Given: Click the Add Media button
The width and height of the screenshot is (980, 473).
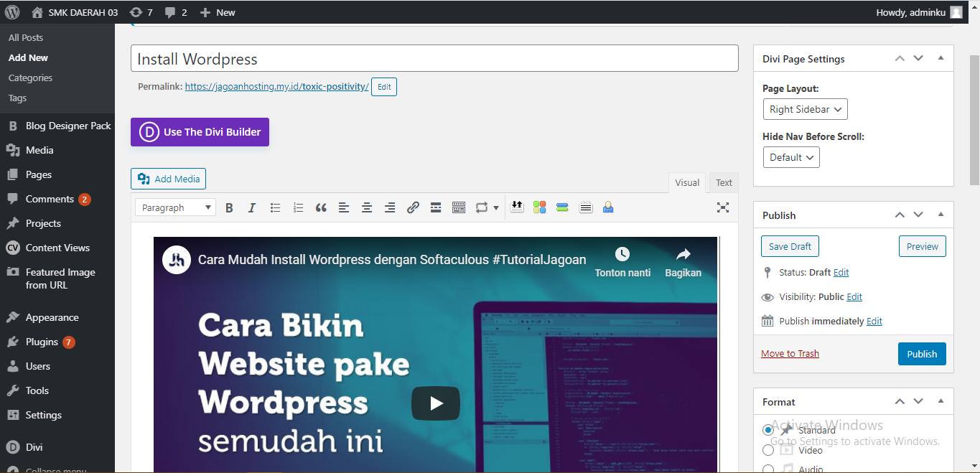Looking at the screenshot, I should [x=169, y=179].
